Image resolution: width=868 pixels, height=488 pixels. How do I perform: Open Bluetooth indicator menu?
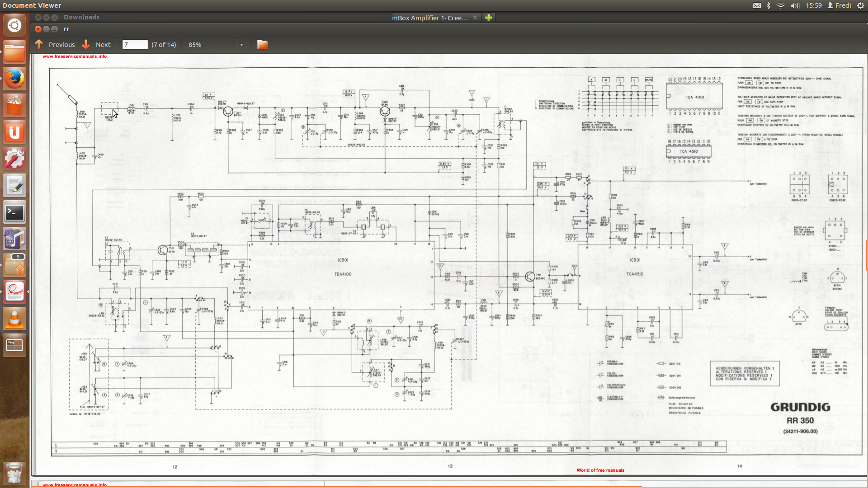point(768,5)
